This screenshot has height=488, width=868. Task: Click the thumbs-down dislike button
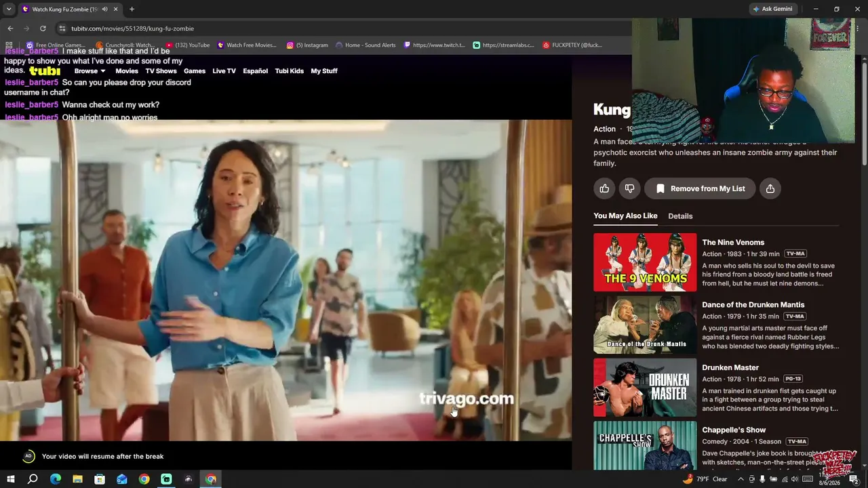tap(629, 188)
